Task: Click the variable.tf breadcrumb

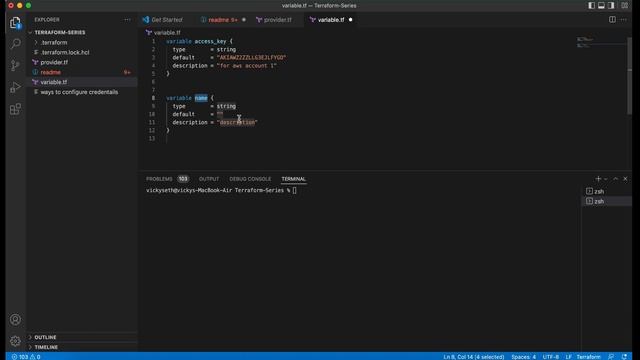Action: (x=167, y=33)
